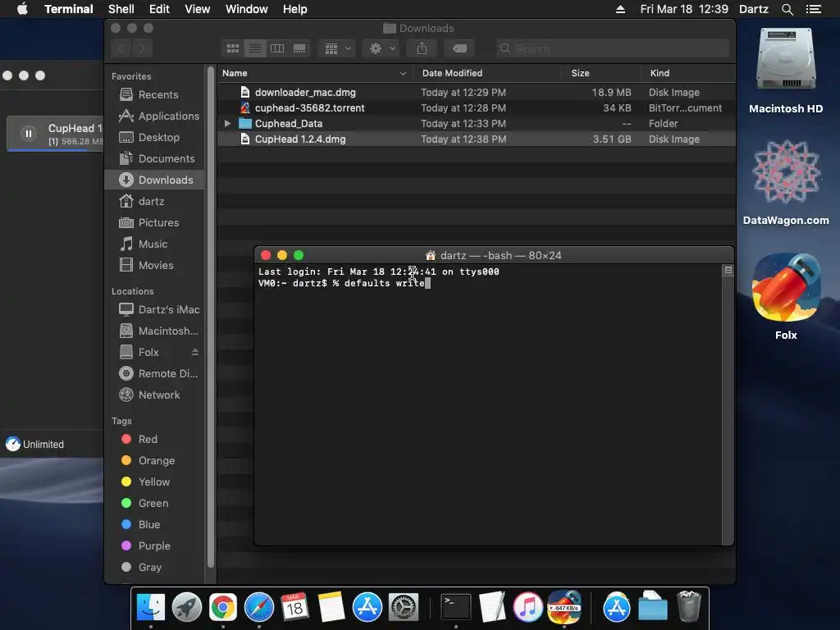Screen dimensions: 840x630
Task: Click eject icon in menu bar
Action: pos(620,9)
